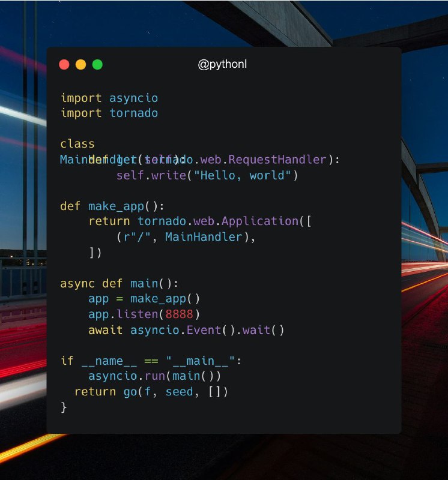The width and height of the screenshot is (448, 480).
Task: Click the "await asyncio.Event().wait()" line
Action: click(x=186, y=331)
